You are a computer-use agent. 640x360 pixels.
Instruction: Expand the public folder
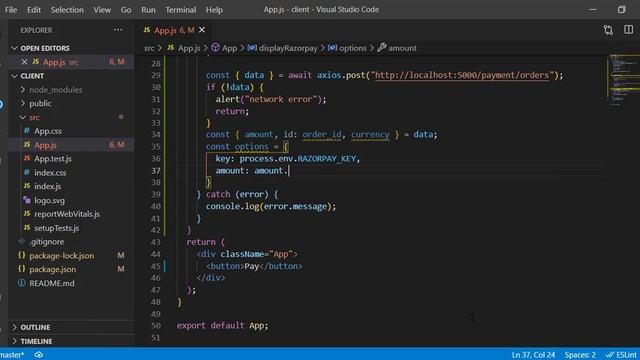click(x=40, y=103)
